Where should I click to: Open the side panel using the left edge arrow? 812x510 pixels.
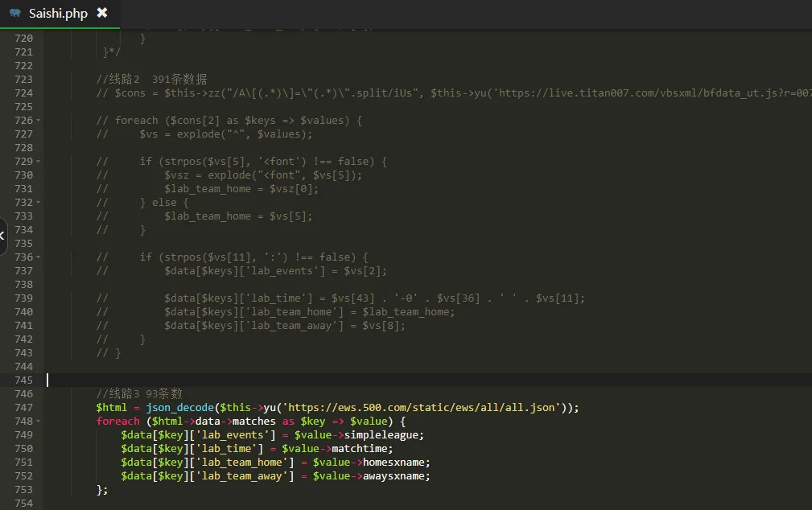pyautogui.click(x=2, y=236)
